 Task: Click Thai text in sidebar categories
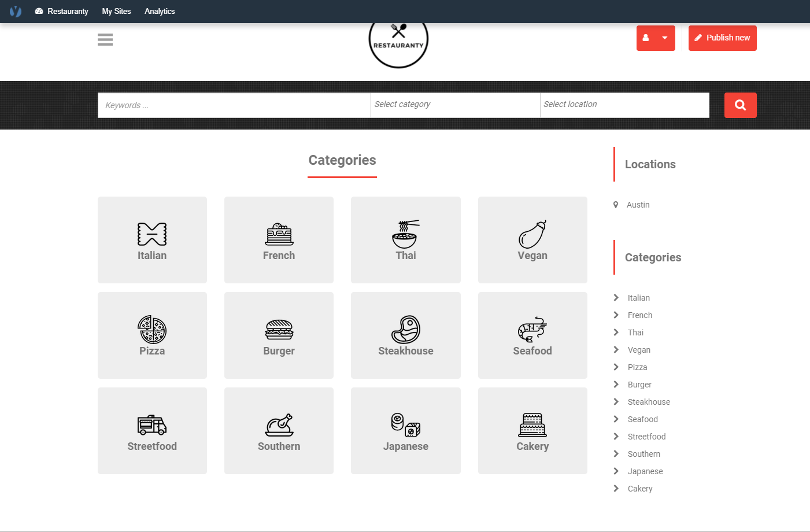point(635,332)
